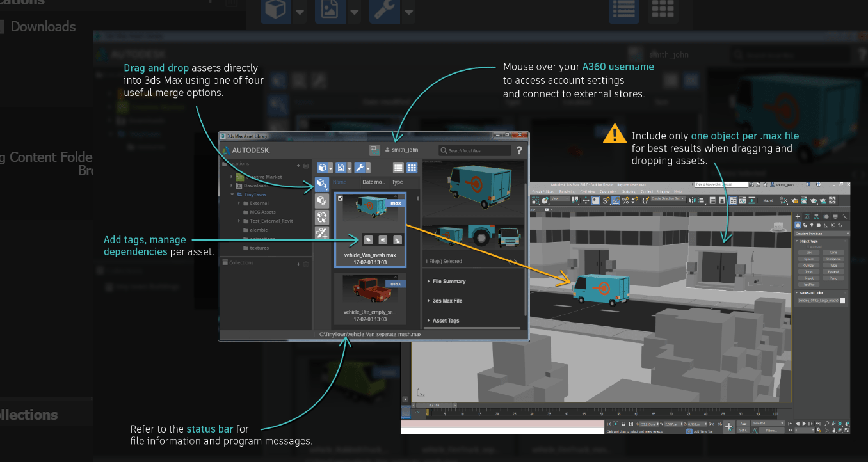Open the dropdown arrow beside the wrench icon
The height and width of the screenshot is (462, 868).
click(x=368, y=169)
